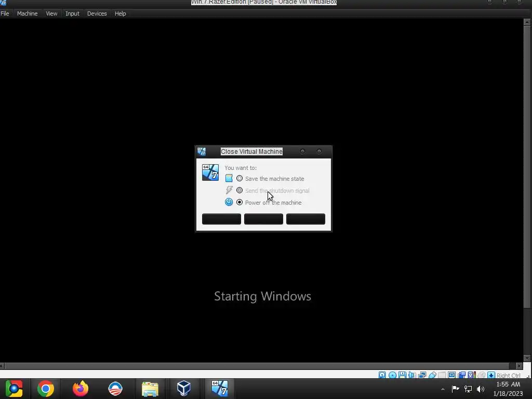
Task: Open the File menu
Action: click(x=5, y=14)
